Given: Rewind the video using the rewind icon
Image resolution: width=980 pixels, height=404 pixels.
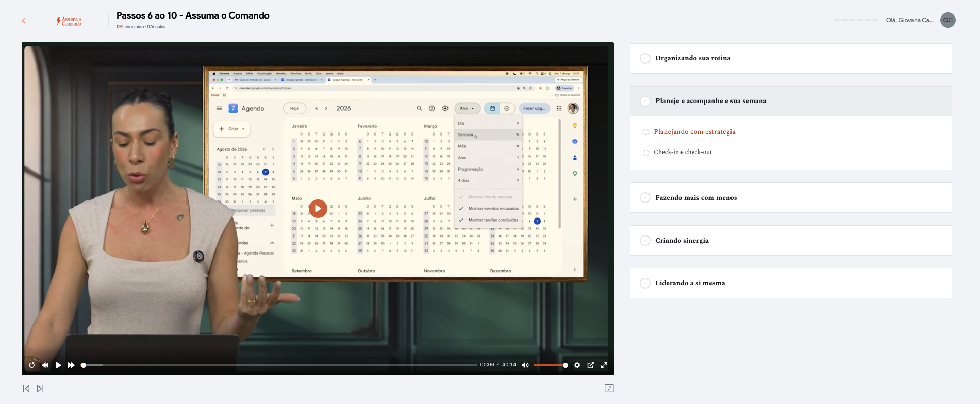Looking at the screenshot, I should pyautogui.click(x=45, y=365).
